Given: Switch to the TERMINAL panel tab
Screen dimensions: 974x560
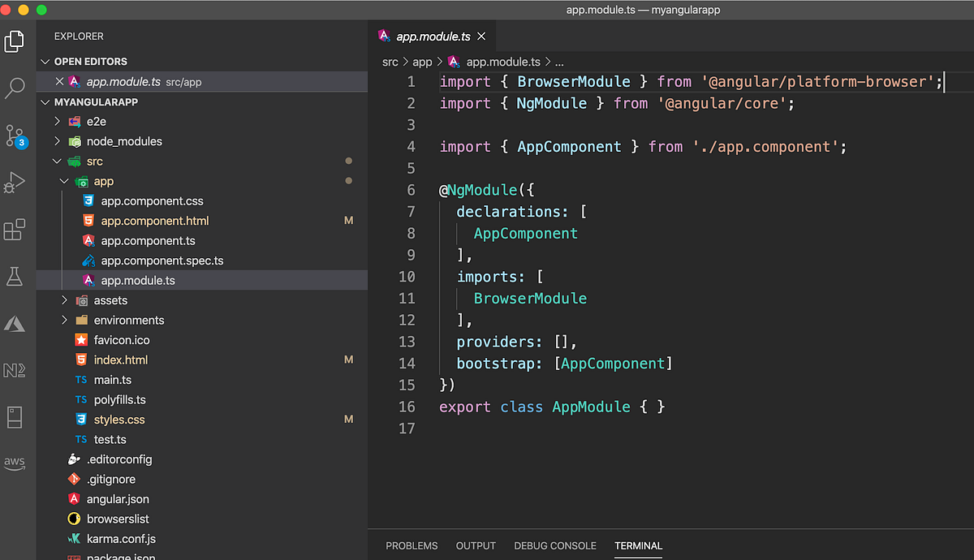Looking at the screenshot, I should 638,545.
